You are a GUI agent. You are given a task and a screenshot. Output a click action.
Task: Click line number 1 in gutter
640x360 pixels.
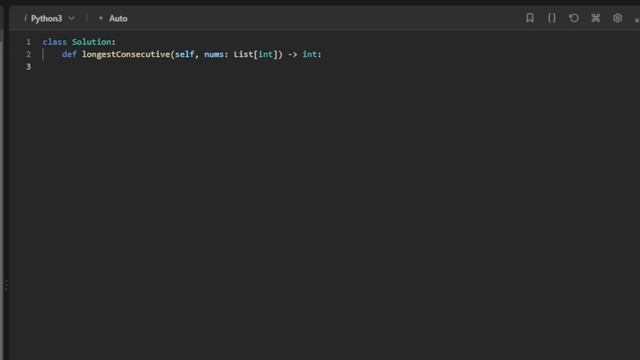pos(28,42)
